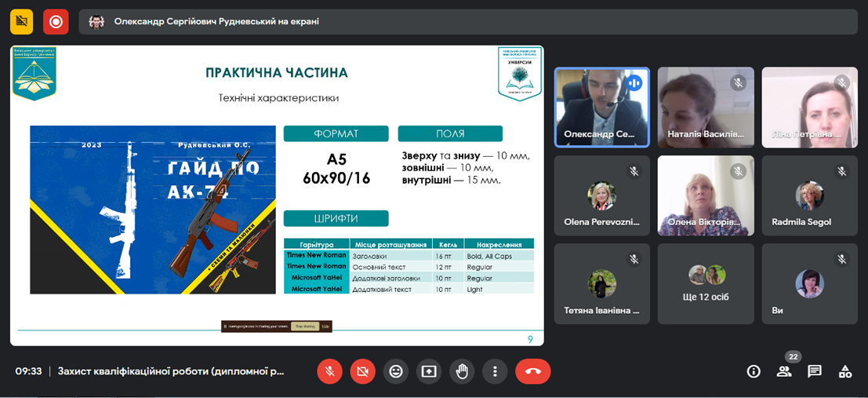
Task: Open the activities shapes icon
Action: click(844, 371)
